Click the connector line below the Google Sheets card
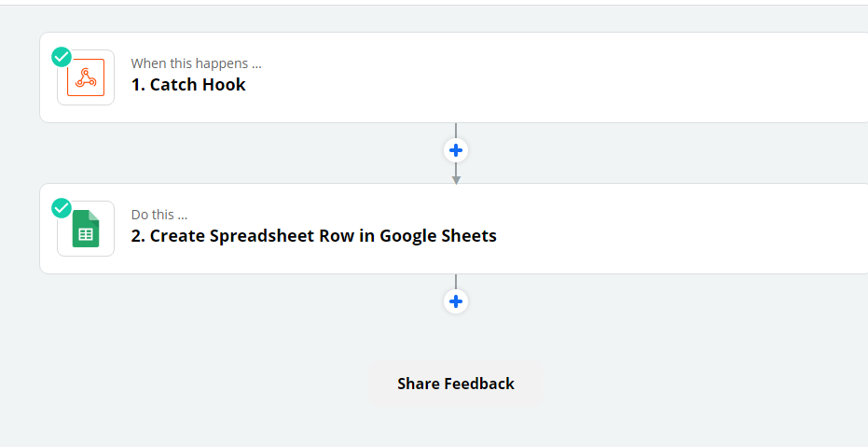This screenshot has height=447, width=868. click(x=456, y=282)
